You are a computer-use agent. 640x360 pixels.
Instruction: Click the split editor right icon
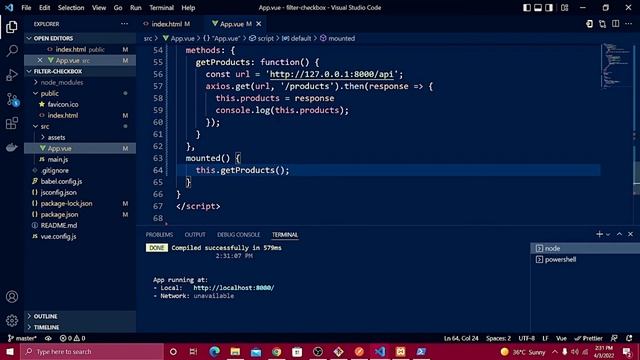(x=616, y=24)
